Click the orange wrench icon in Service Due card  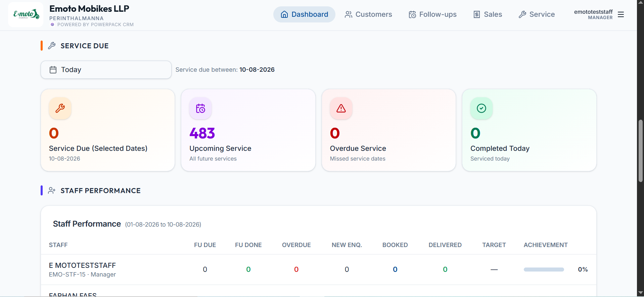pos(60,108)
